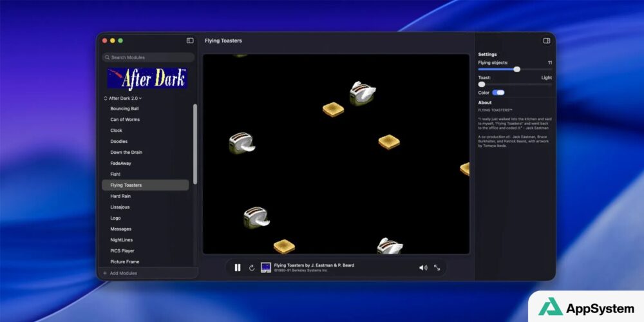The image size is (644, 322).
Task: Click the Settings heading
Action: 488,54
